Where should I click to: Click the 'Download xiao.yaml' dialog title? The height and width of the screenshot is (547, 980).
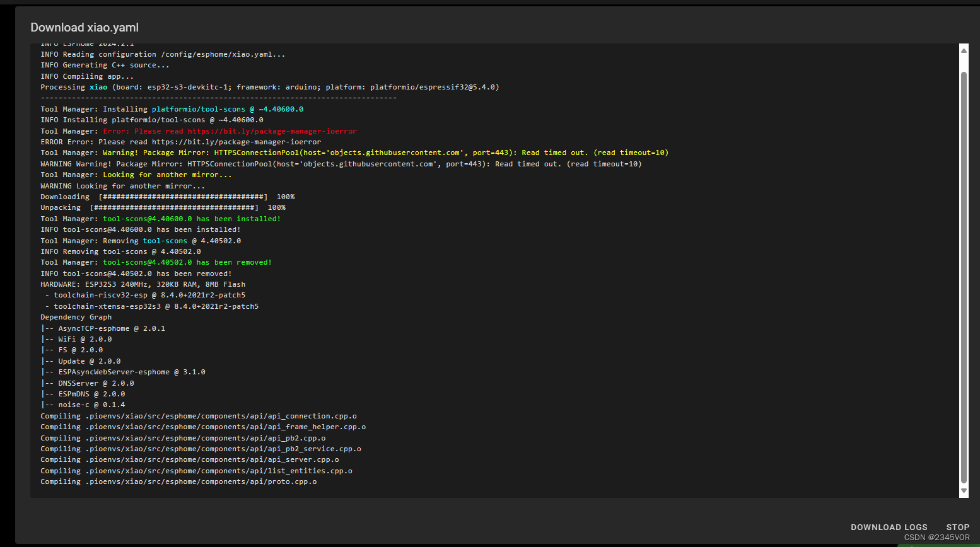(85, 28)
